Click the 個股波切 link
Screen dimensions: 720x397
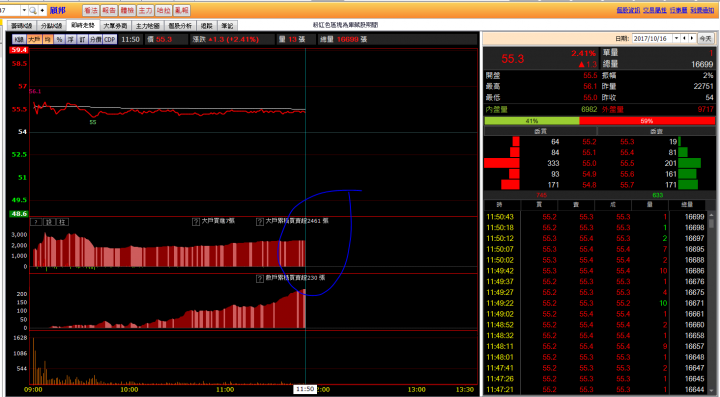pos(628,10)
